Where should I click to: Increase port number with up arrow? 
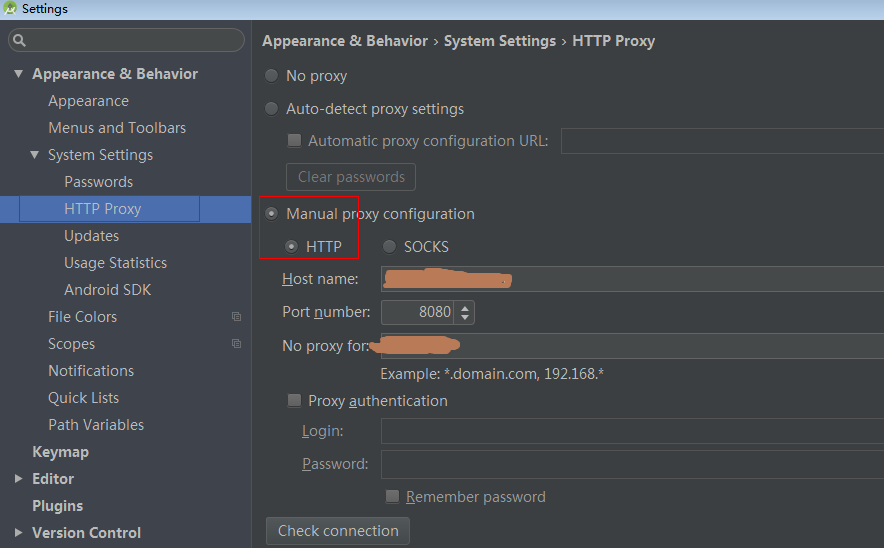465,307
